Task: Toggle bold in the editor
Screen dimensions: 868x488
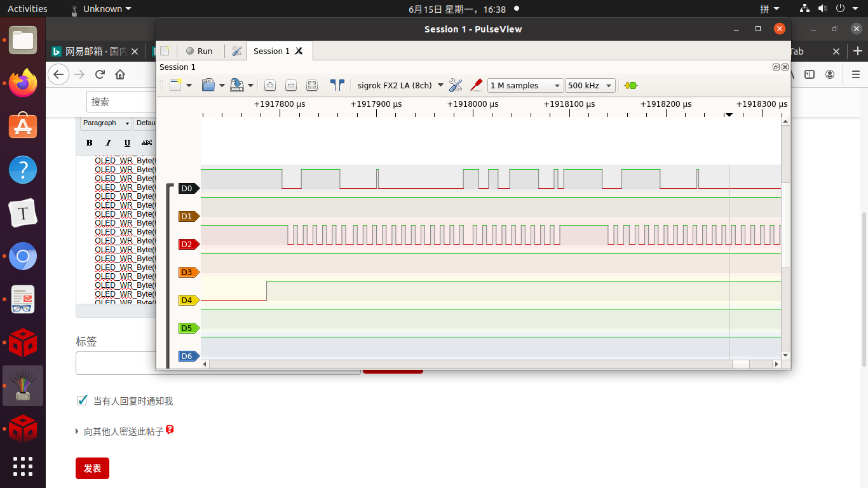Action: pos(89,142)
